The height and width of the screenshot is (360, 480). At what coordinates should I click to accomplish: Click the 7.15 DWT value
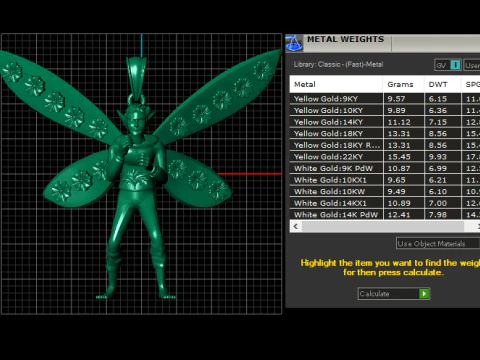point(438,122)
